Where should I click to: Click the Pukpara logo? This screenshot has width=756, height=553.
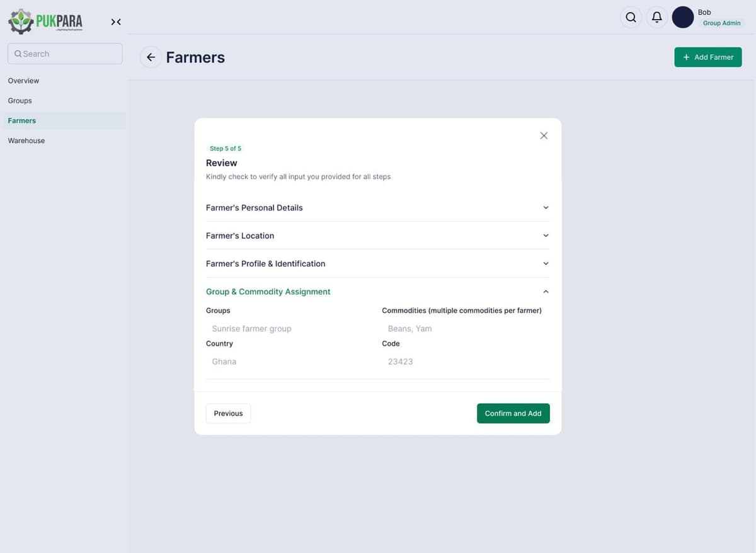tap(44, 21)
